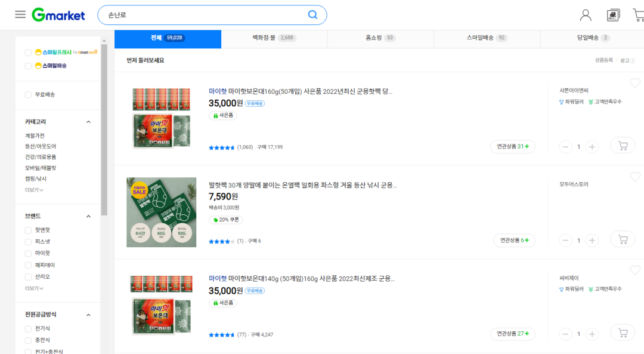The image size is (644, 354).
Task: Go to Gmarket home logo
Action: pos(58,15)
